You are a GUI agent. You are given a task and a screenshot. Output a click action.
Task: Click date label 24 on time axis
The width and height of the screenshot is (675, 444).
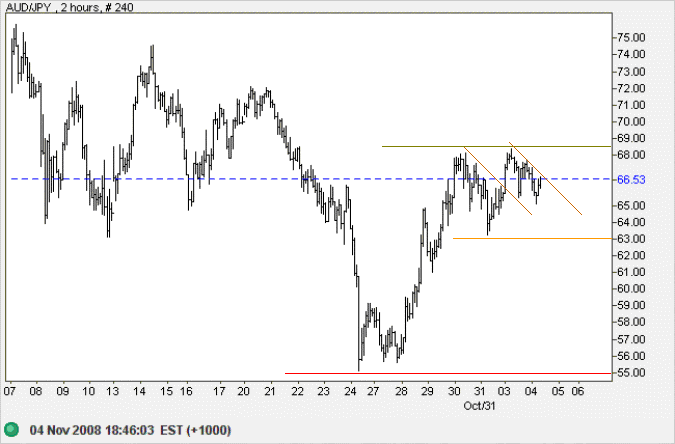(x=350, y=391)
